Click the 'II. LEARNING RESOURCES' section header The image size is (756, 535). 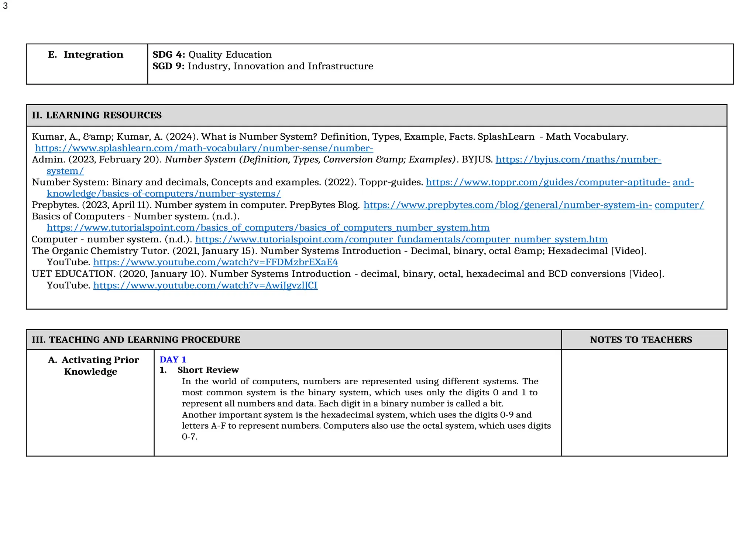(97, 115)
